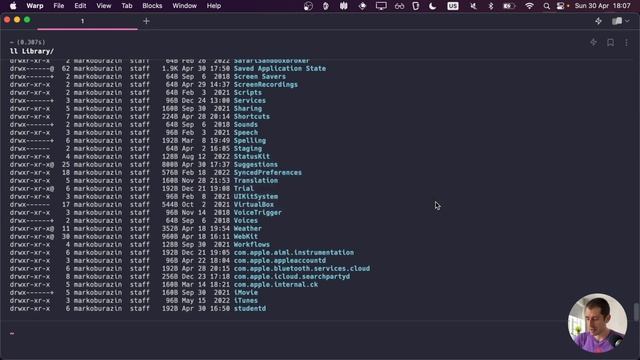
Task: Click com.apple.bluetooth.services.cloud directory name
Action: (302, 269)
